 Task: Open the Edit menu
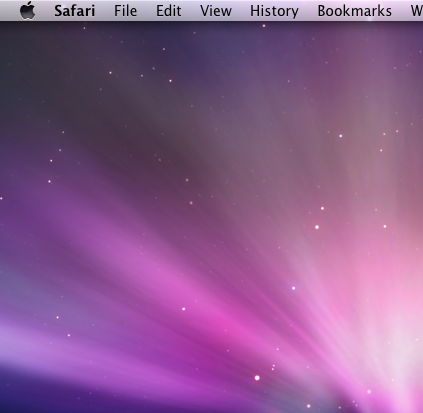click(169, 11)
